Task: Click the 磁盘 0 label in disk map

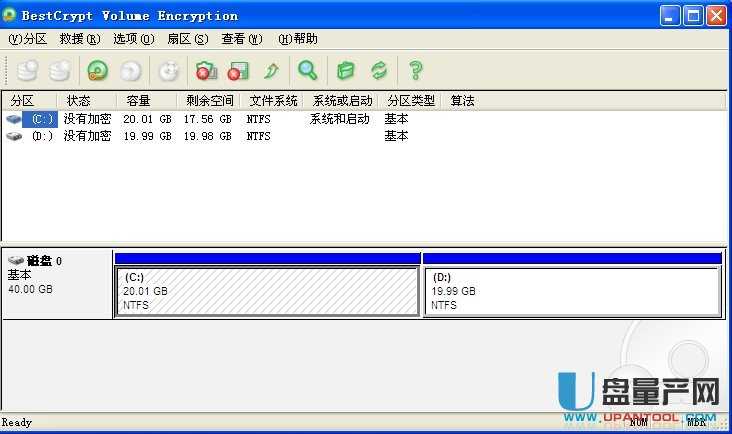Action: point(44,261)
